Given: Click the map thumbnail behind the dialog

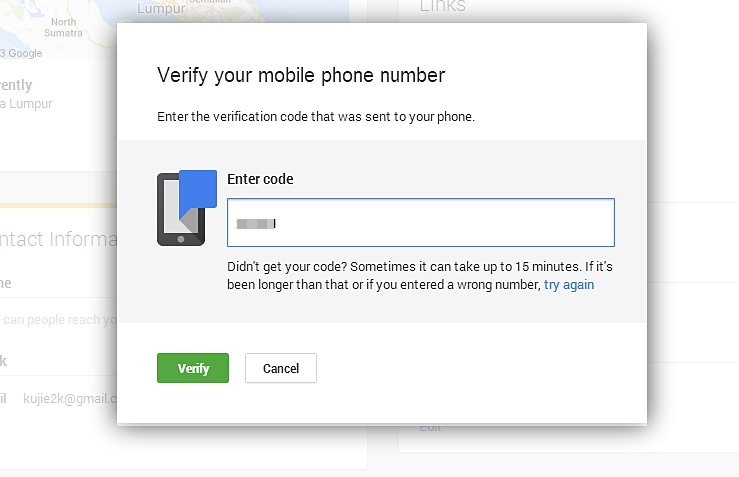Looking at the screenshot, I should (x=60, y=25).
